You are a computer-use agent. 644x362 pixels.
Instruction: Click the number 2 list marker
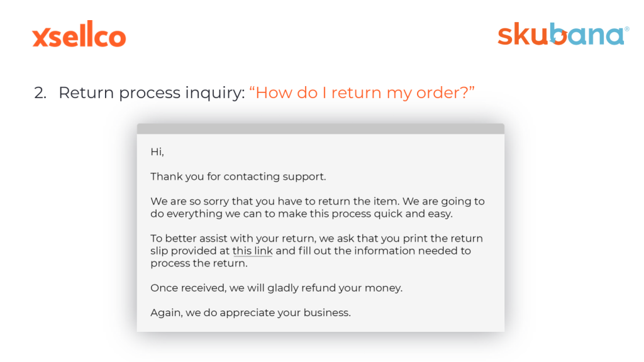point(40,93)
